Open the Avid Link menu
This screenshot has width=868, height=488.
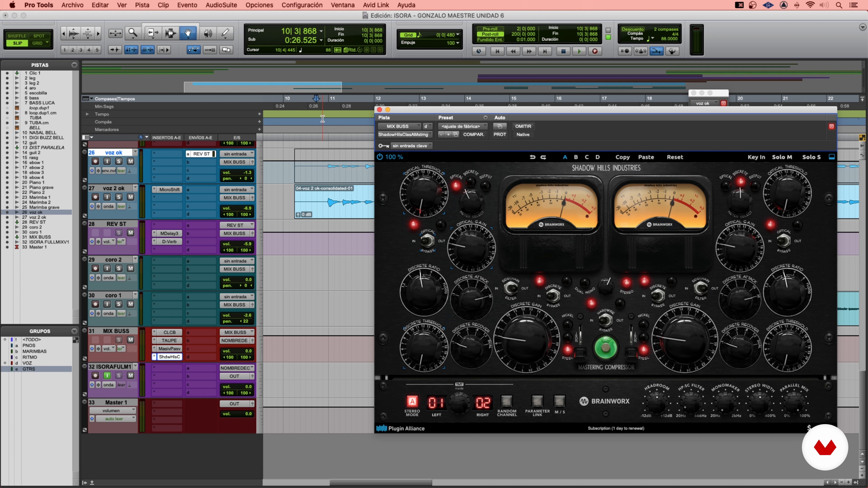click(376, 5)
